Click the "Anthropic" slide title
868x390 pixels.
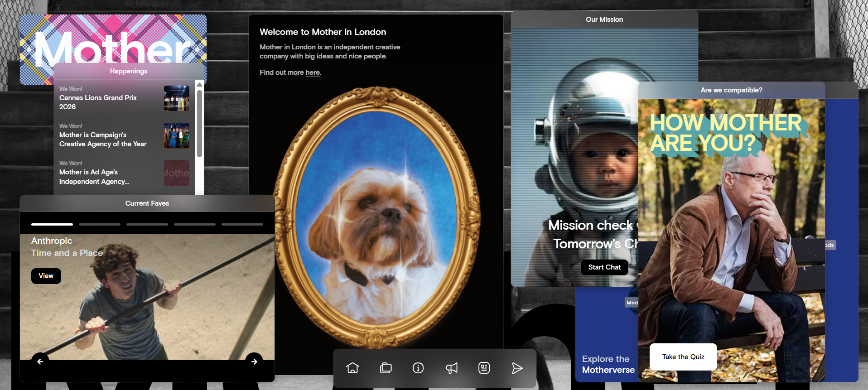click(x=52, y=241)
